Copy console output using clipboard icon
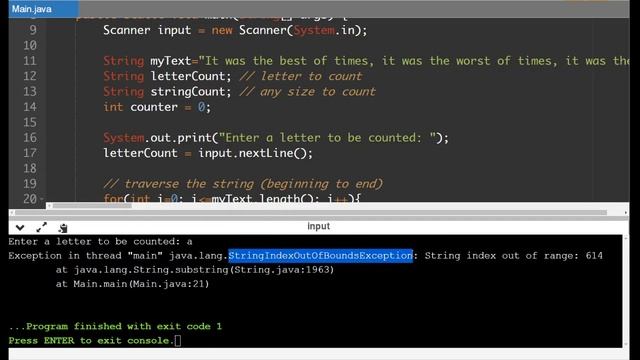The height and width of the screenshot is (360, 640). coord(62,228)
